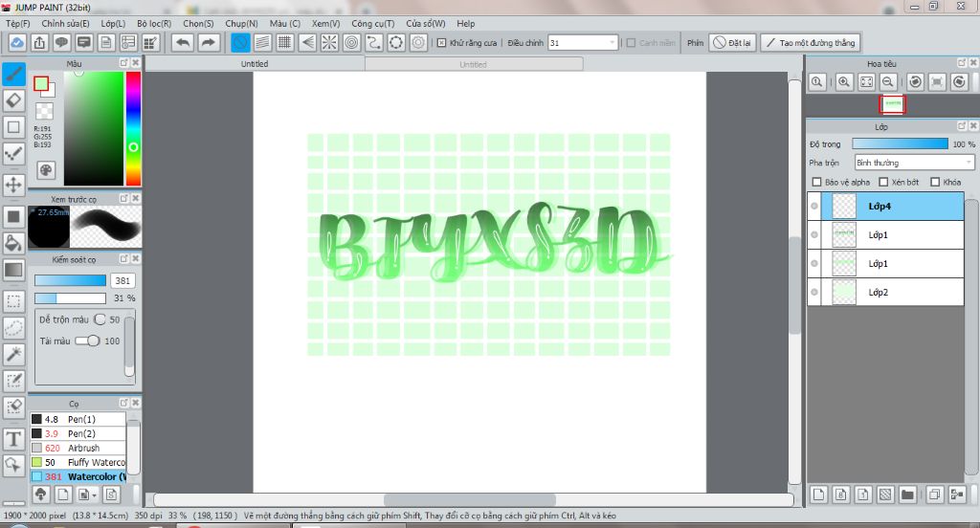Select the Airbrush brush in list

(78, 448)
